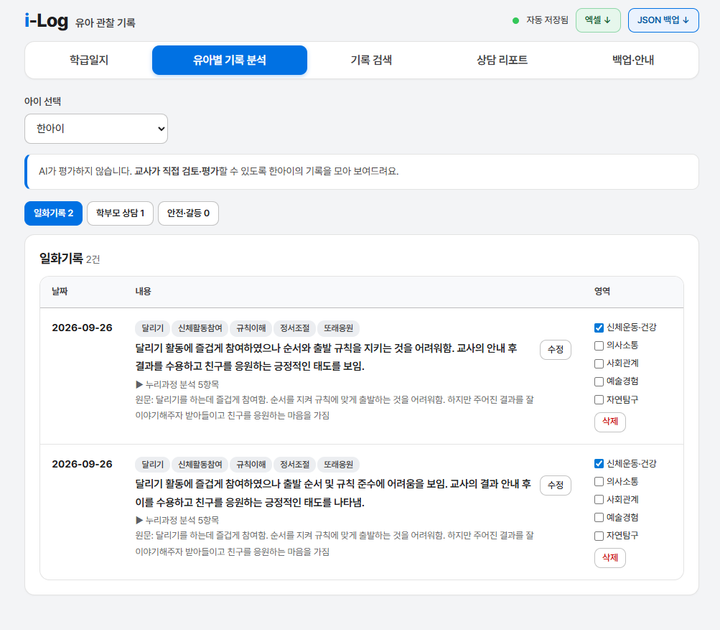Viewport: 720px width, 630px height.
Task: Click the 내용 column header
Action: [x=143, y=292]
